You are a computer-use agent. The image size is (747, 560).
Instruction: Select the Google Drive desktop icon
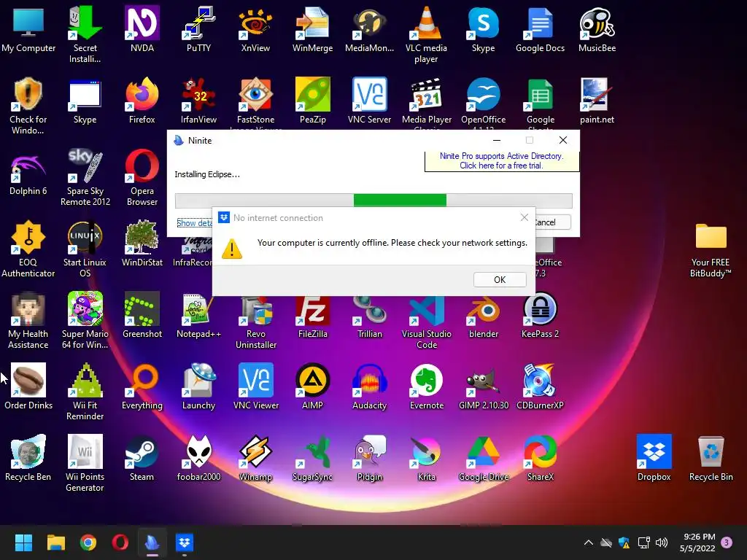(x=484, y=458)
